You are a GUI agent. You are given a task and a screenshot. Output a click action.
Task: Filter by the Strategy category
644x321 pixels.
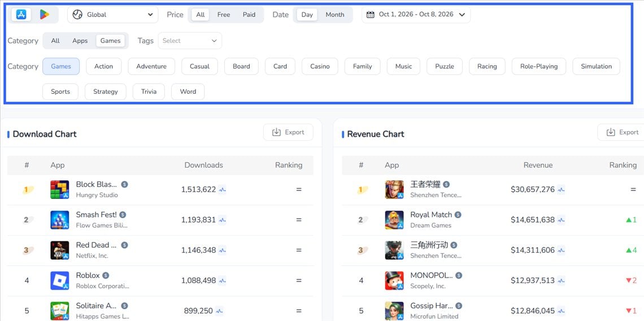pyautogui.click(x=106, y=92)
